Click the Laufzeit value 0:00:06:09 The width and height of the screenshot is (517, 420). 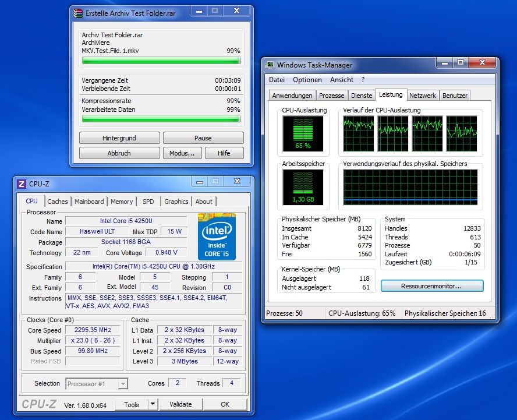click(x=465, y=254)
